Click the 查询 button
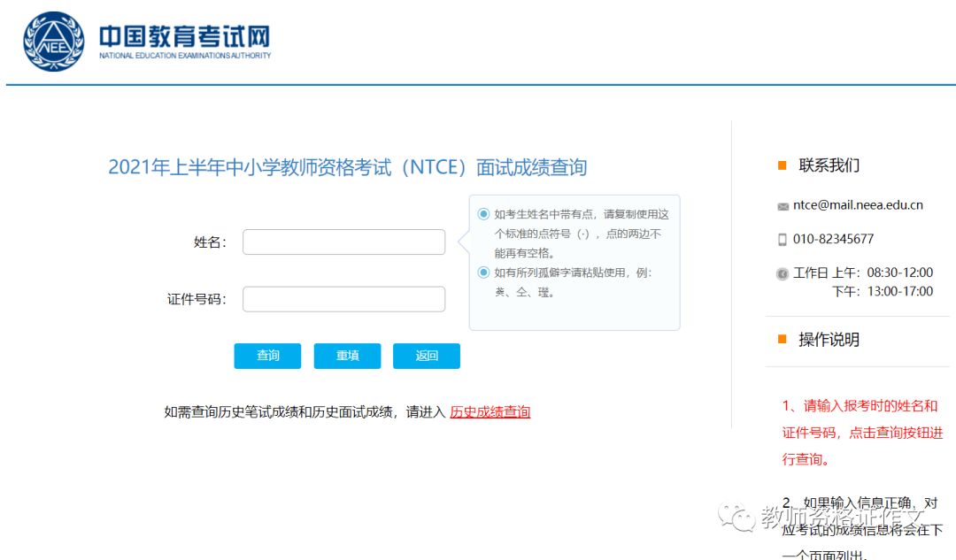The image size is (956, 560). coord(267,356)
